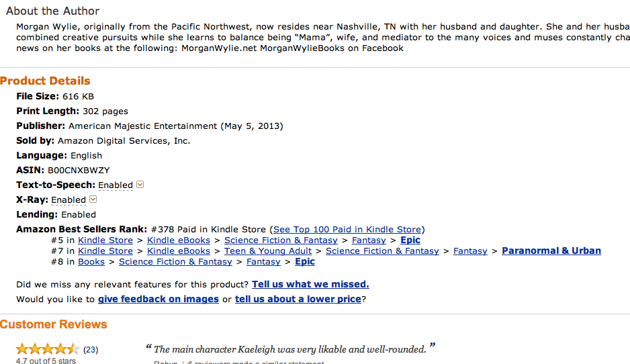The image size is (630, 364).
Task: Click give feedback on images link
Action: 159,300
